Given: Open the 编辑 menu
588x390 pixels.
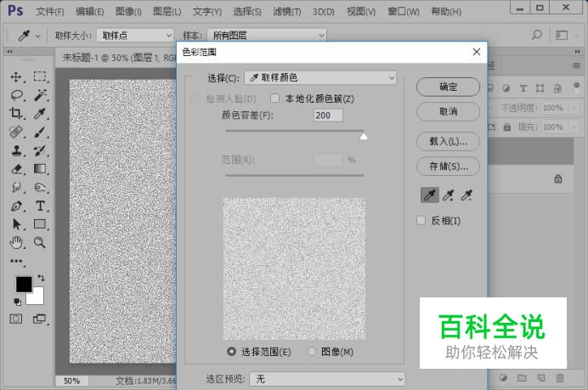Looking at the screenshot, I should 89,12.
